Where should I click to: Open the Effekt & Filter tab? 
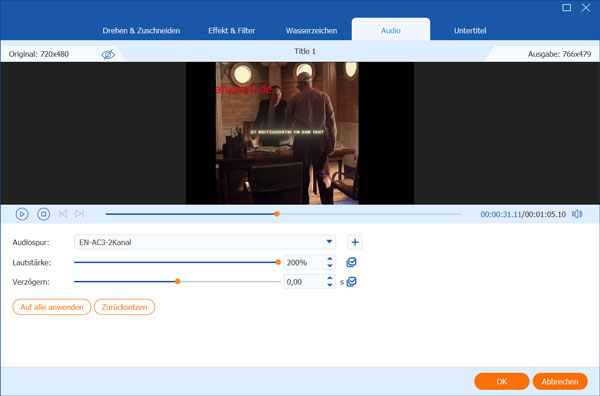232,31
